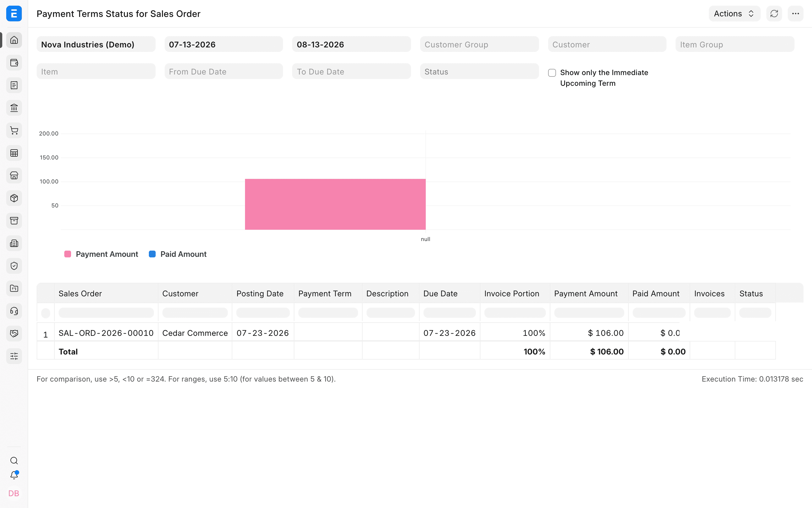Open sales order SAL-ORD-2026-00010
Image resolution: width=812 pixels, height=508 pixels.
pyautogui.click(x=106, y=333)
